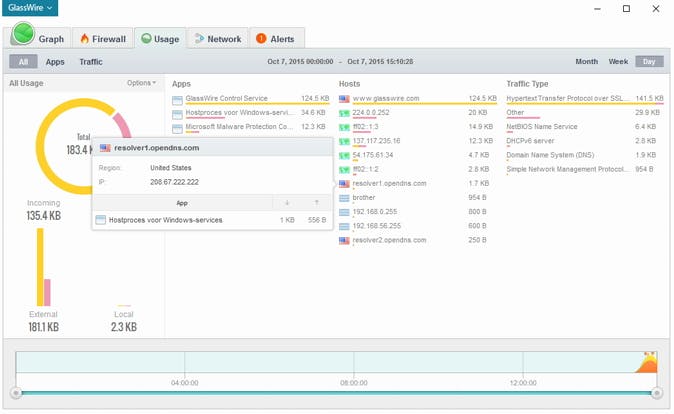Click the right timeline range handle

[x=657, y=393]
